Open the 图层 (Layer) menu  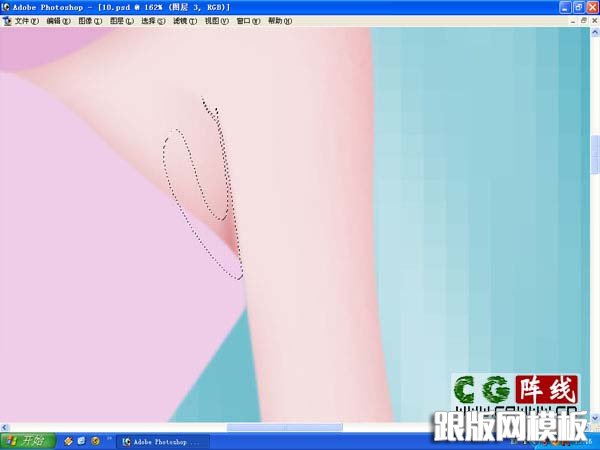click(x=122, y=20)
